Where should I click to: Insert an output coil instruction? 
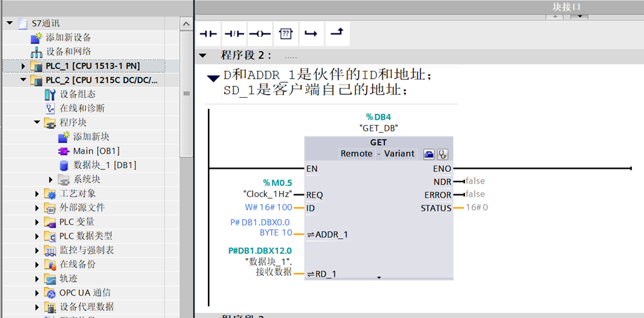click(x=260, y=33)
